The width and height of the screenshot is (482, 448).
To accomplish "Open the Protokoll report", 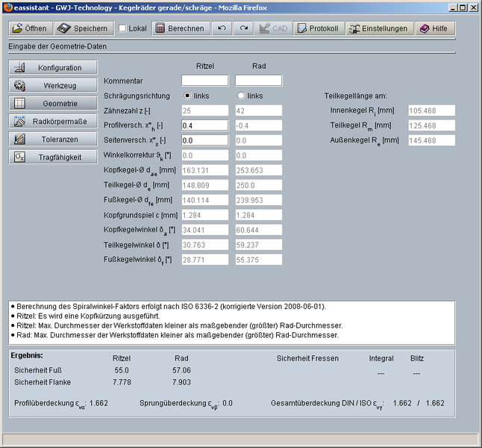I will pos(318,28).
